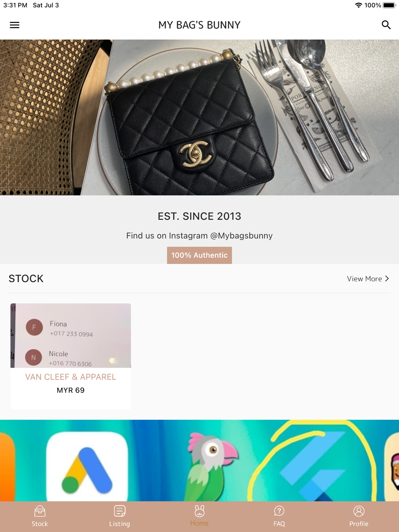Open the Listing tab icon
Viewport: 399px width, 532px height.
120,511
